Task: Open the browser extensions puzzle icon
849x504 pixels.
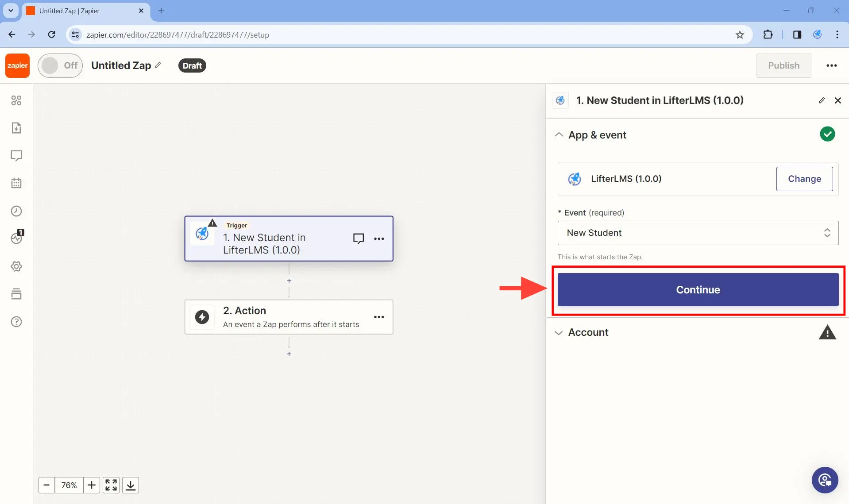Action: click(x=768, y=35)
